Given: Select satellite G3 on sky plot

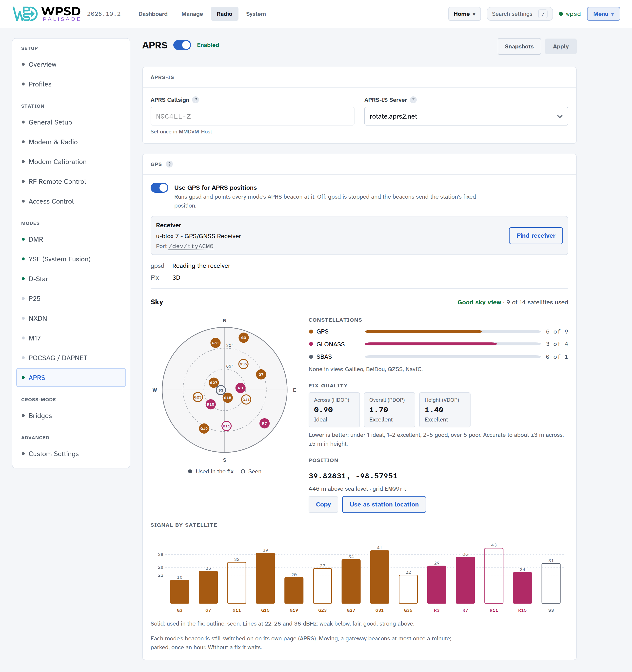Looking at the screenshot, I should click(244, 337).
